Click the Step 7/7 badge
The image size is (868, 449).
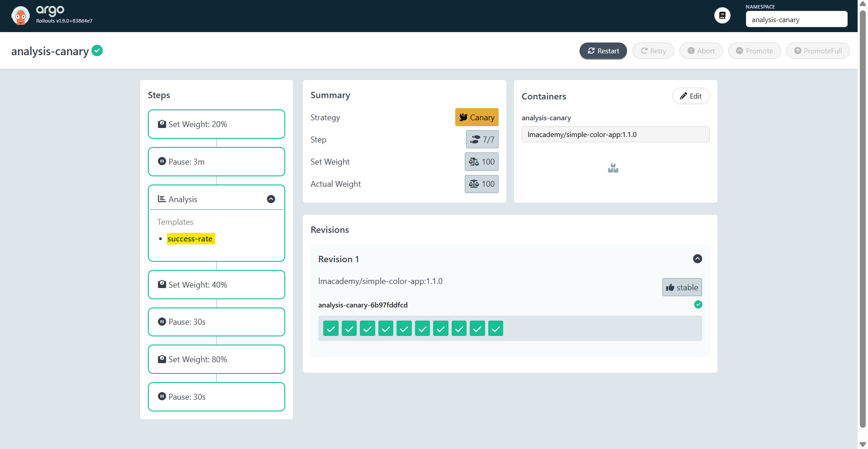click(482, 139)
